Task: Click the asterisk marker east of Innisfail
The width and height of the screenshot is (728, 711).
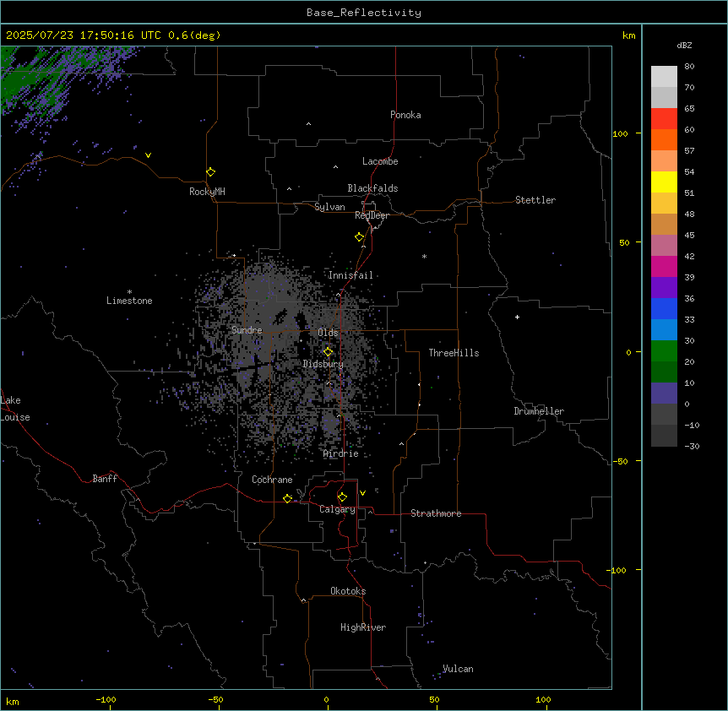Action: pyautogui.click(x=424, y=256)
